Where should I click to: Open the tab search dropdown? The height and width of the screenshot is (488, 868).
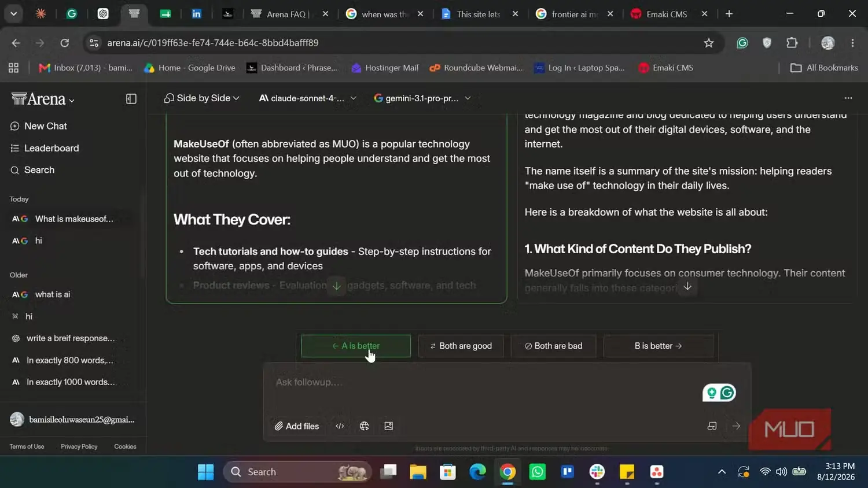(x=13, y=14)
